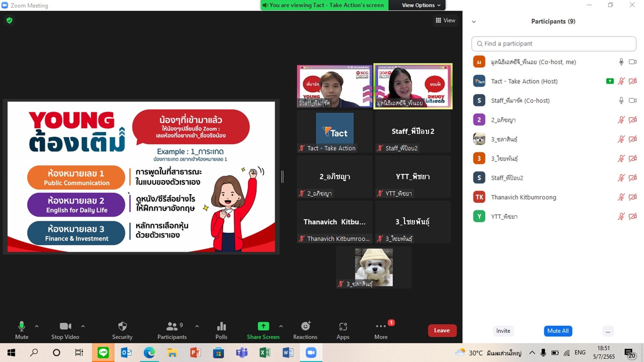The height and width of the screenshot is (362, 644).
Task: Click 3_ชลาสินธุ์ muted mic icon
Action: 621,139
